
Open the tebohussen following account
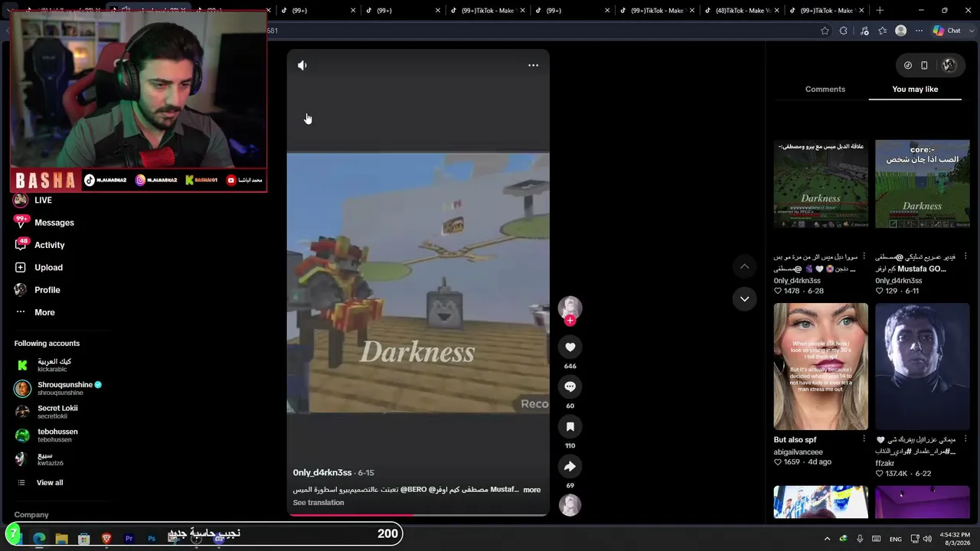pos(47,435)
